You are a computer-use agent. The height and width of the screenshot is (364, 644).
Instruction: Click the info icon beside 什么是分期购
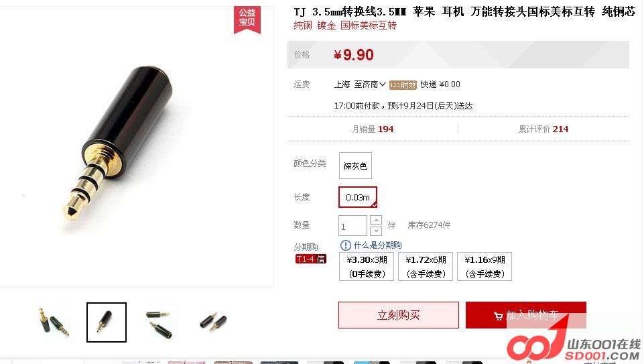tap(345, 245)
